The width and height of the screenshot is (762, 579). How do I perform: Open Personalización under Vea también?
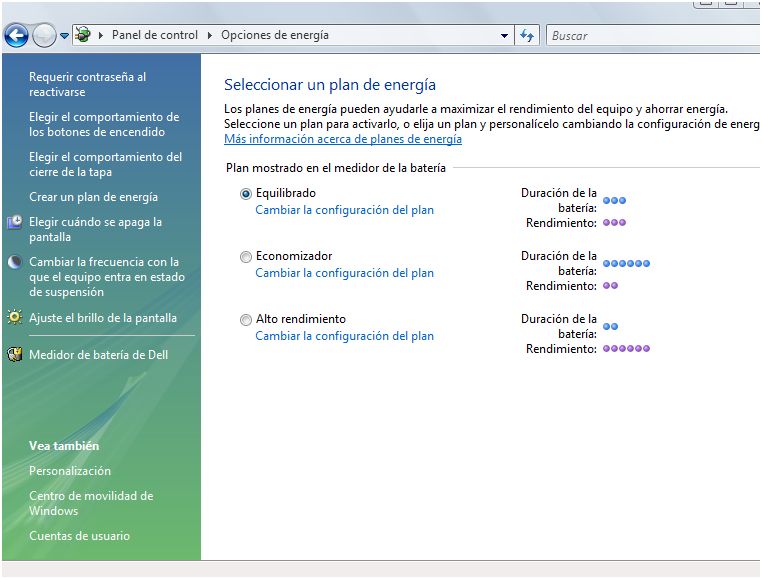(70, 471)
